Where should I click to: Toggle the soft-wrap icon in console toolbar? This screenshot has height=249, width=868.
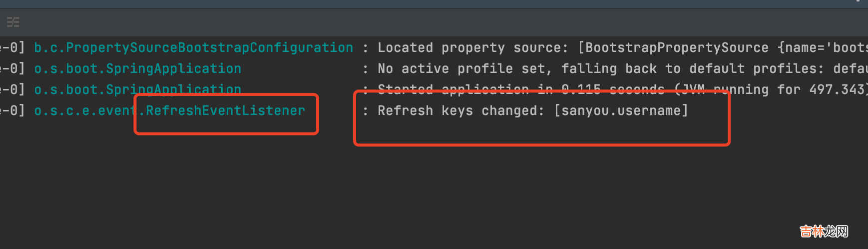pyautogui.click(x=13, y=22)
